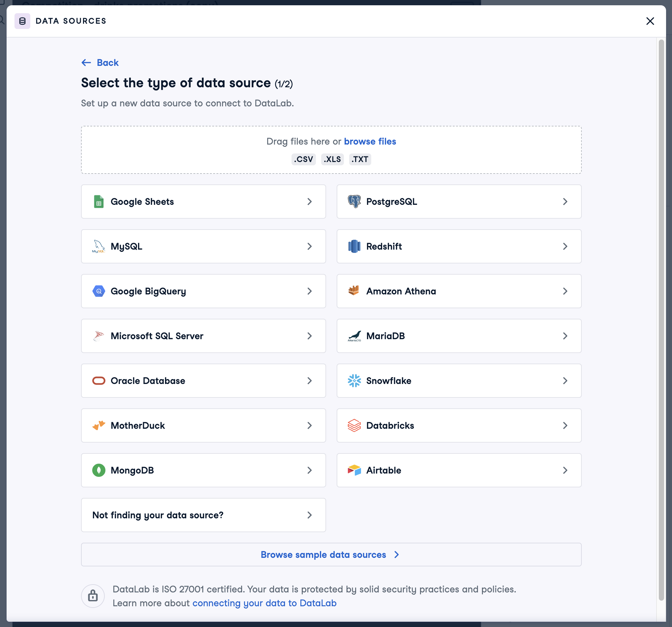Click the dialog's vertical scrollbar

(661, 320)
